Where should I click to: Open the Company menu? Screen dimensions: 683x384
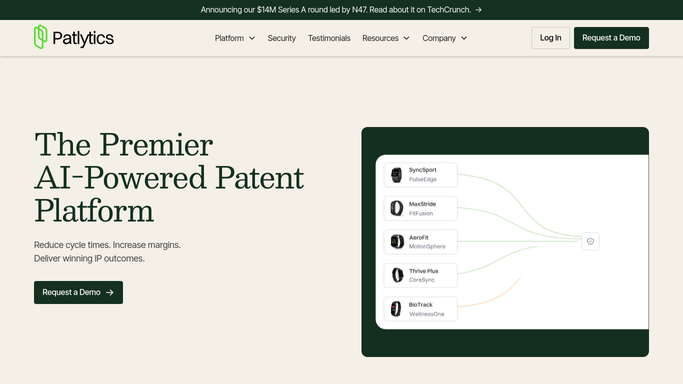(x=444, y=38)
